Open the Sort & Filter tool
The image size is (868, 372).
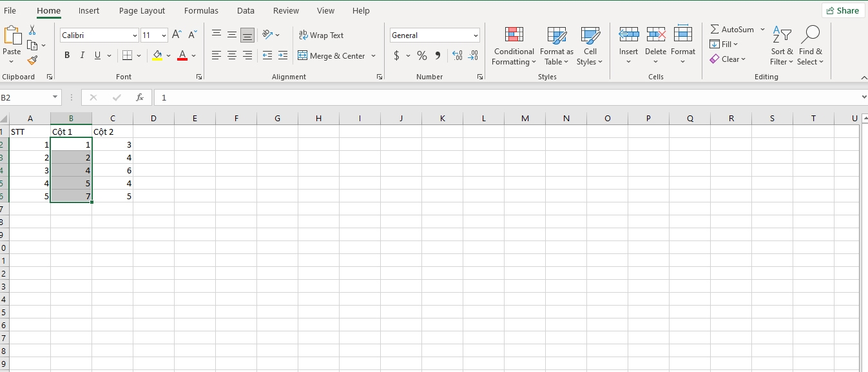pyautogui.click(x=781, y=45)
